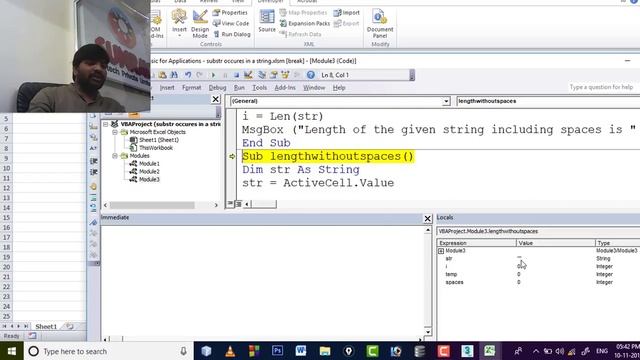Open Find with the binoculars icon
This screenshot has height=360, width=640.
pyautogui.click(x=174, y=75)
